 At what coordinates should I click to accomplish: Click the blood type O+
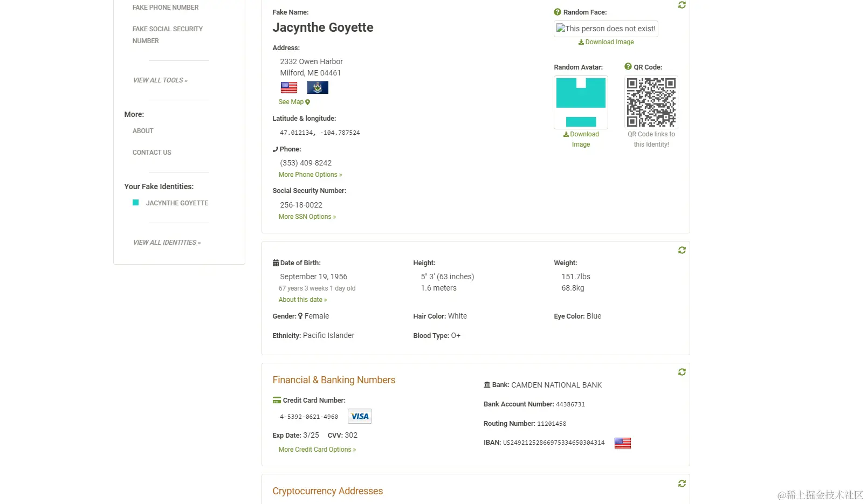pos(456,335)
